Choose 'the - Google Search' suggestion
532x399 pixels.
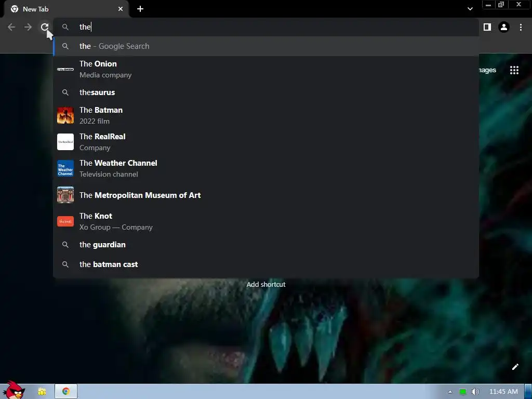pos(266,46)
